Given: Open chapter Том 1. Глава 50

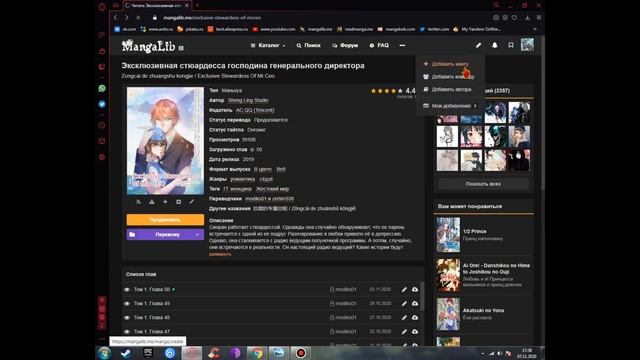Looking at the screenshot, I should [x=152, y=289].
